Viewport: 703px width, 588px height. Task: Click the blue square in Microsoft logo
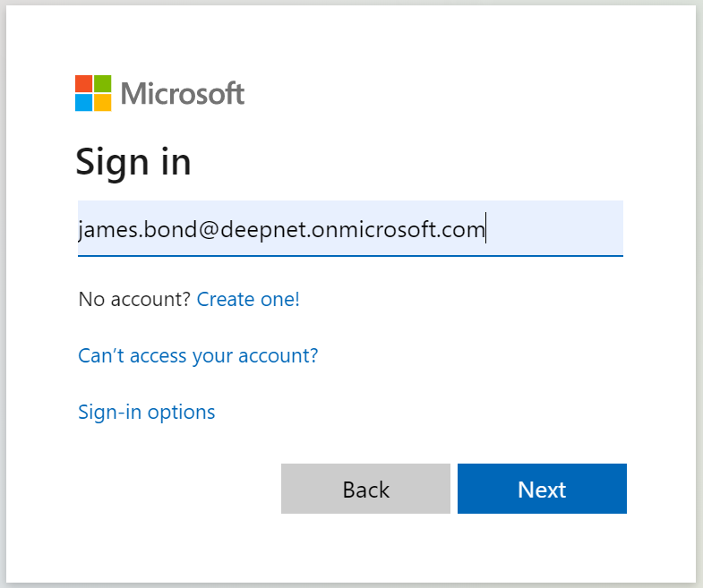pyautogui.click(x=84, y=102)
